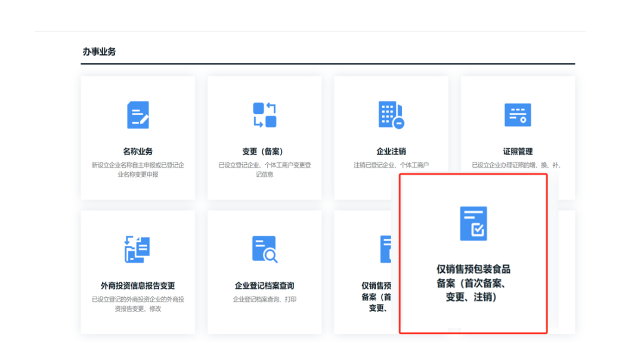Click the 办事业务 section heading
Screen dimensions: 644x342
point(99,52)
